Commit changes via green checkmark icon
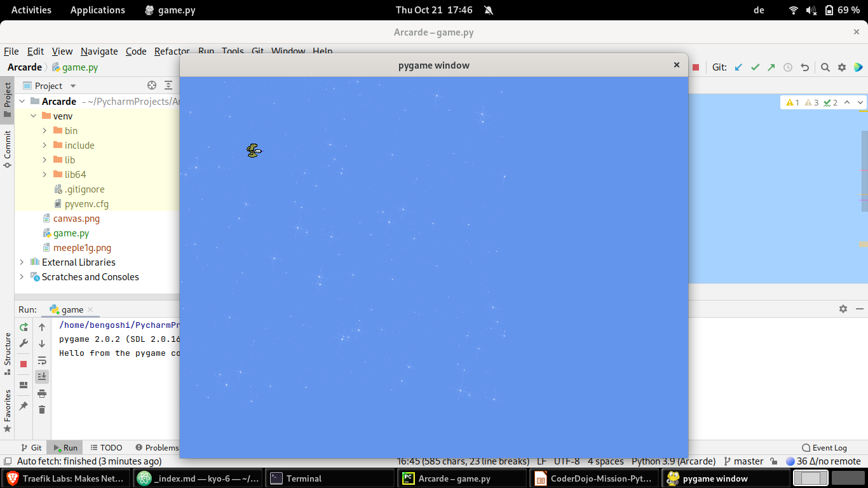This screenshot has height=488, width=868. tap(754, 67)
